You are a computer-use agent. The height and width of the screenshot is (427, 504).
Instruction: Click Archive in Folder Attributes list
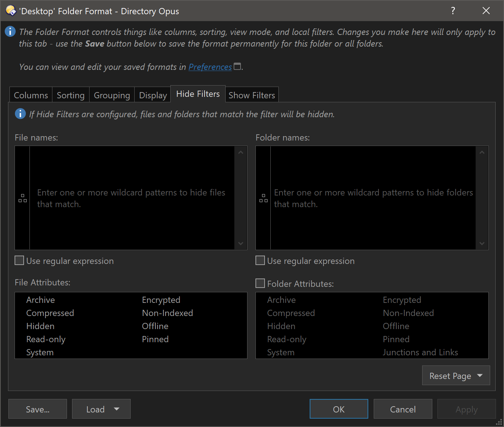pos(281,300)
